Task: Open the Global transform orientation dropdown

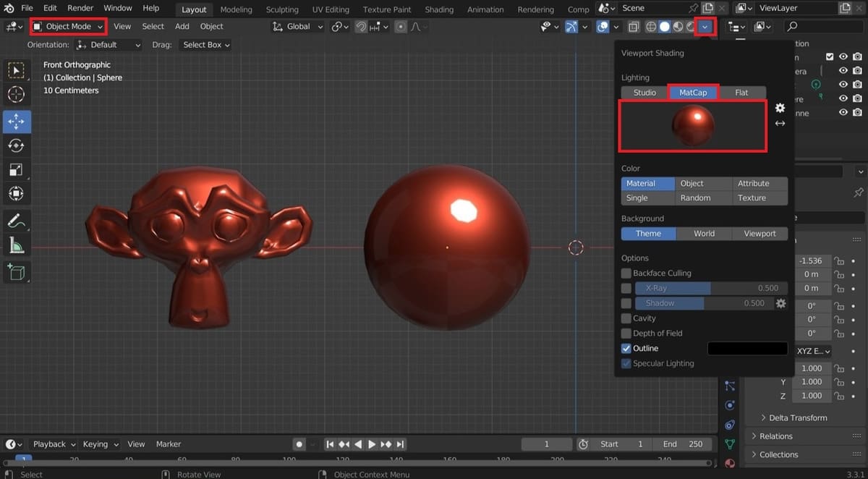Action: [x=298, y=27]
